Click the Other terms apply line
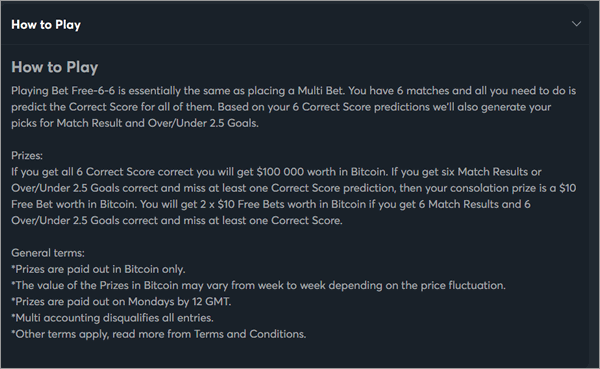 coord(158,334)
